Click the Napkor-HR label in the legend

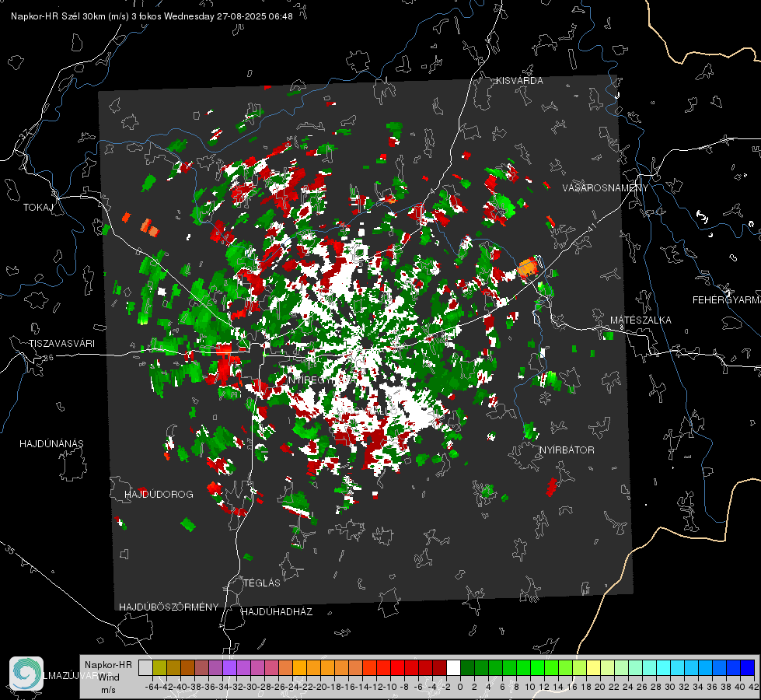(108, 664)
